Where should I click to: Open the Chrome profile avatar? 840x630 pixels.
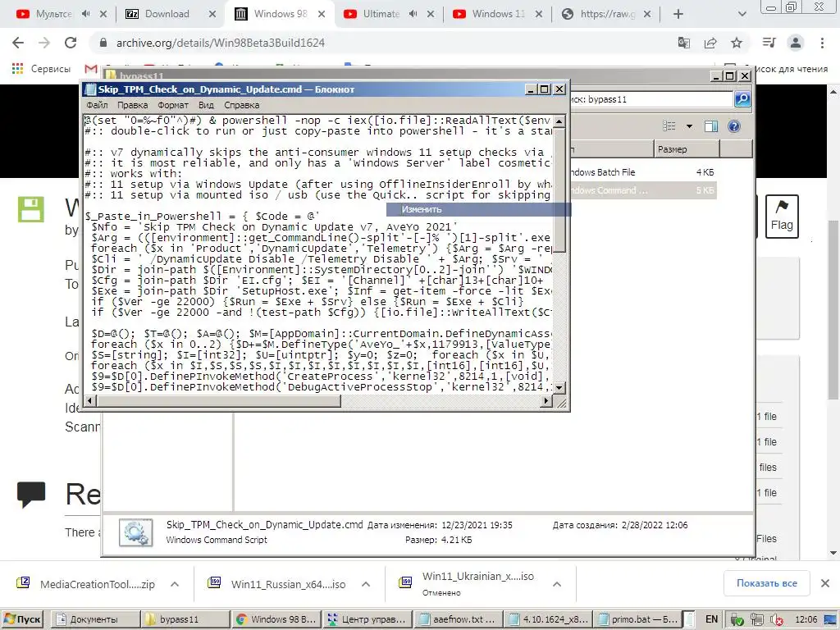[x=796, y=43]
